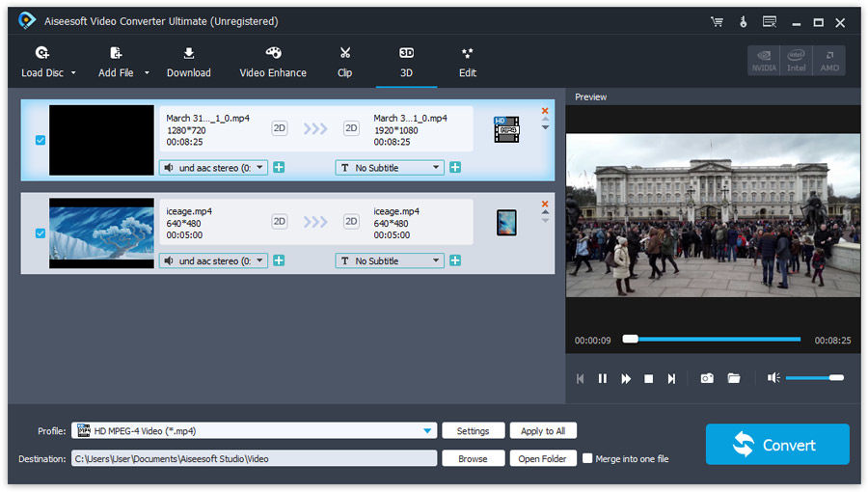868x492 pixels.
Task: Move March 31 video down in list
Action: (545, 128)
